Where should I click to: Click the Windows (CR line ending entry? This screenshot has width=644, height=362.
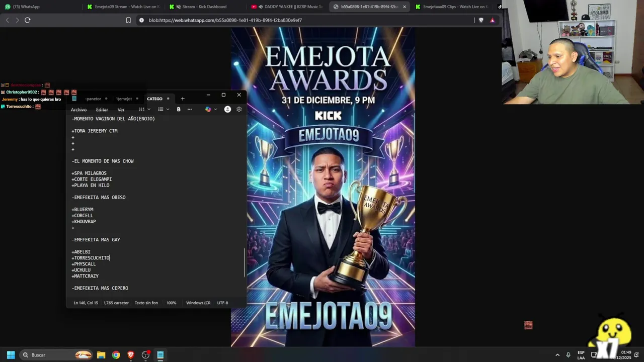pos(198,303)
